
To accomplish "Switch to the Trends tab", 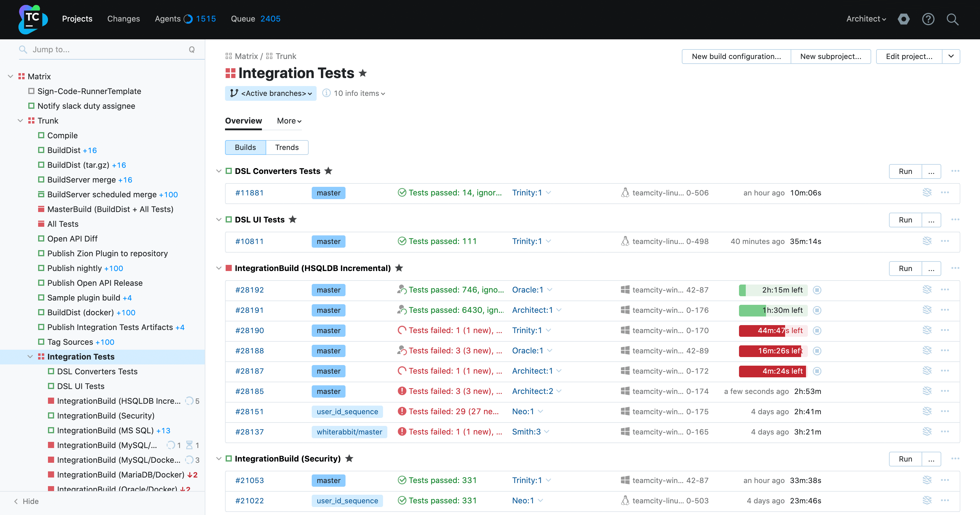I will tap(287, 146).
